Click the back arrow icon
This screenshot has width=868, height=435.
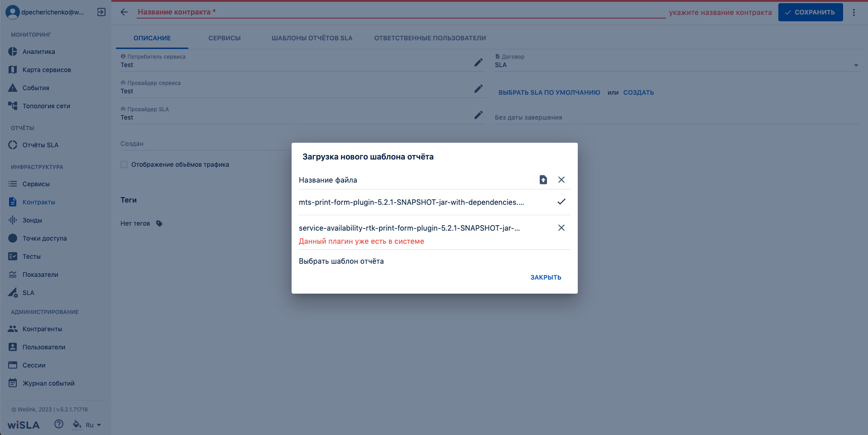(124, 12)
